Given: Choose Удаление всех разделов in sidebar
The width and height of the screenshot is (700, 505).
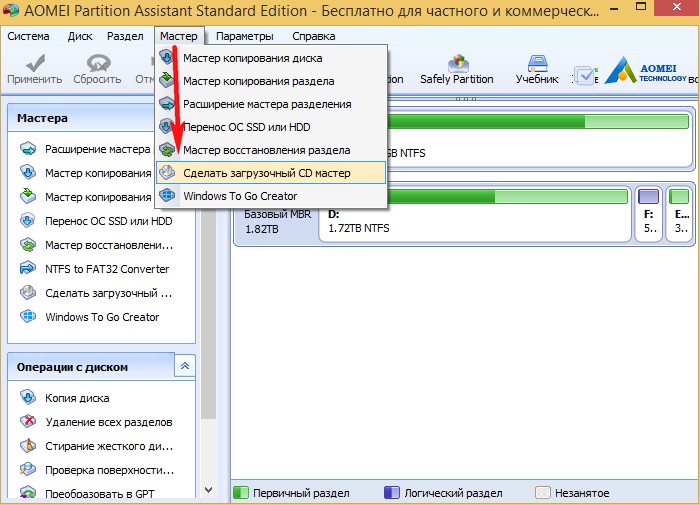Looking at the screenshot, I should point(108,422).
